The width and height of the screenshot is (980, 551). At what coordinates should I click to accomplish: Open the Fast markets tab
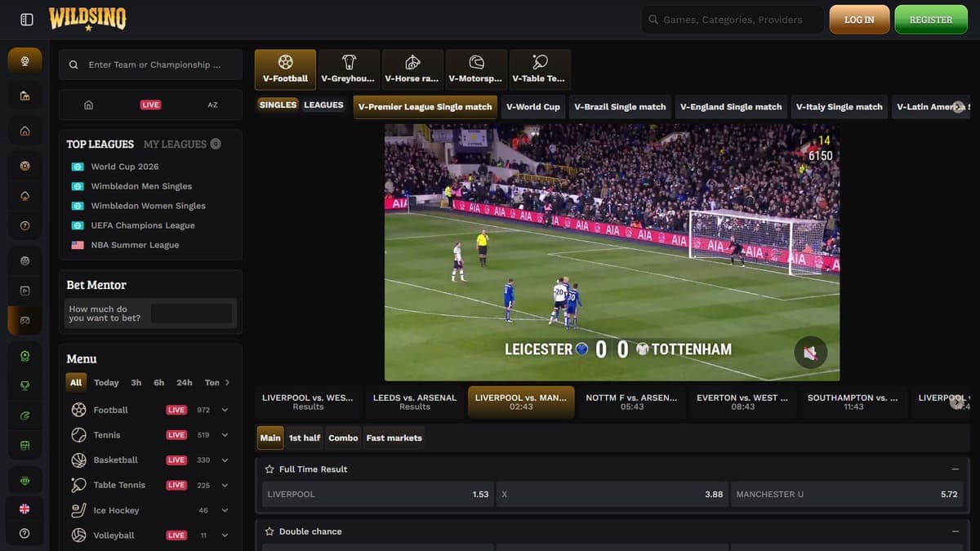394,438
